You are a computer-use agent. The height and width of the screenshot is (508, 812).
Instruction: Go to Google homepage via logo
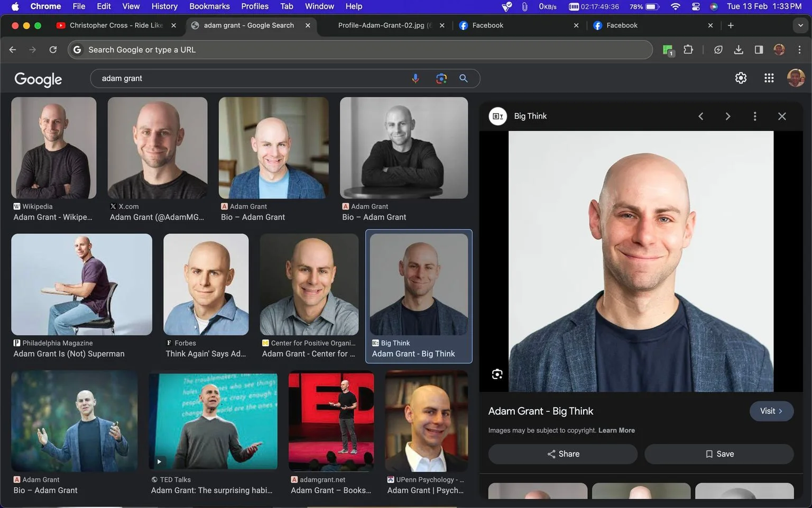[x=38, y=79]
